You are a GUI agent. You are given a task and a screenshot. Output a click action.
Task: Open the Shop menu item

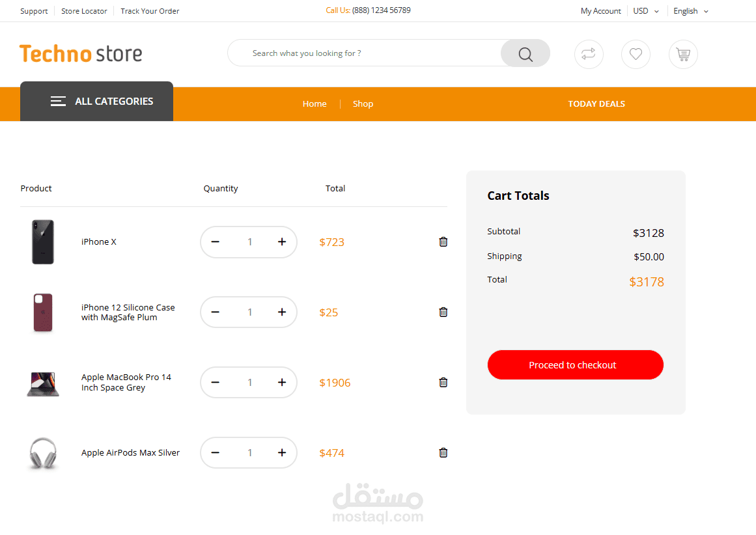pyautogui.click(x=363, y=103)
